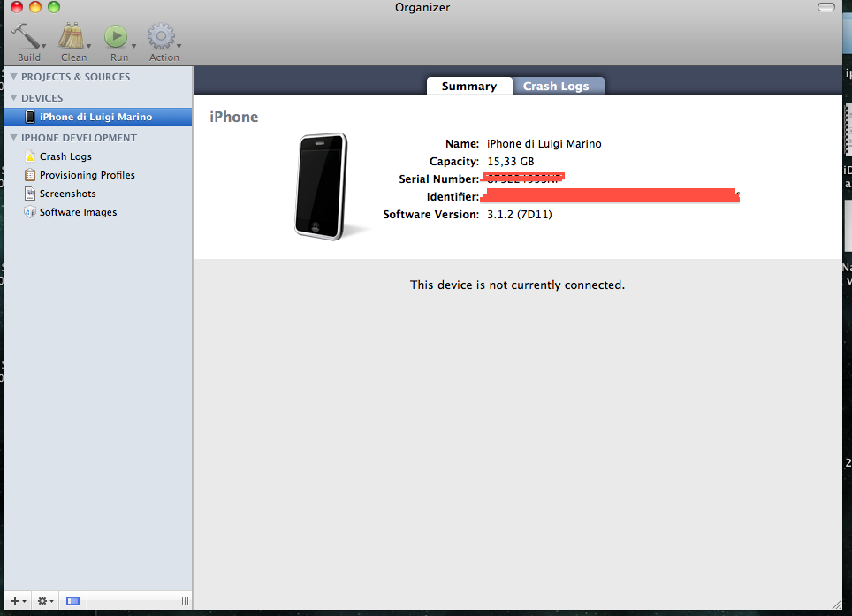This screenshot has height=616, width=852.
Task: Click the iPhone heading text
Action: pos(234,117)
